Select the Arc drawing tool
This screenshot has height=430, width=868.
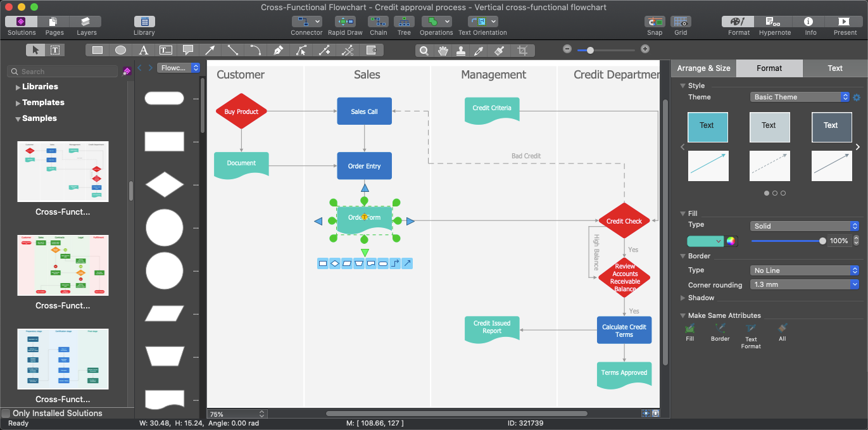(x=256, y=50)
